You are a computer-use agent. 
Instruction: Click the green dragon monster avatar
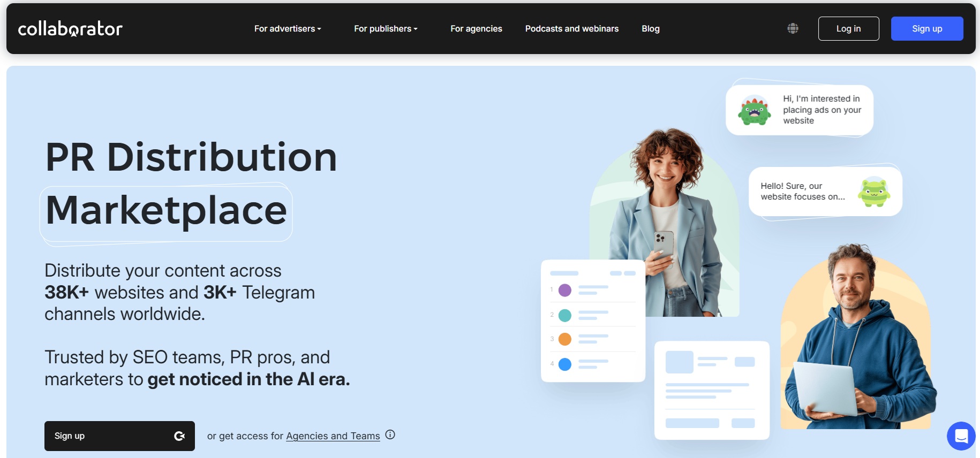(x=754, y=110)
